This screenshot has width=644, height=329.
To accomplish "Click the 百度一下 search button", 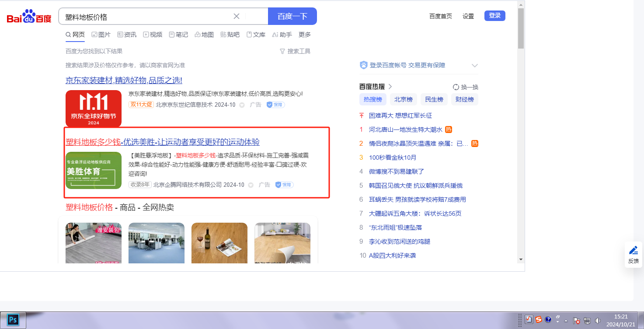I will tap(292, 16).
